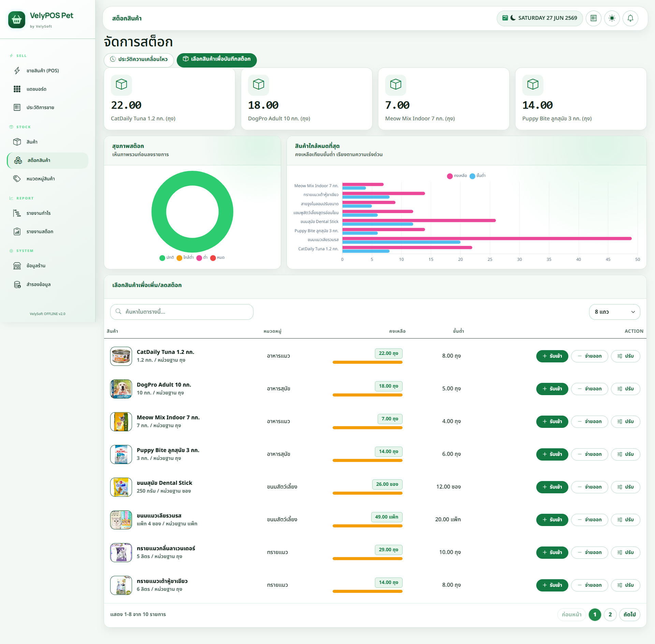
Task: Toggle the light/dark theme sun icon
Action: pyautogui.click(x=612, y=18)
